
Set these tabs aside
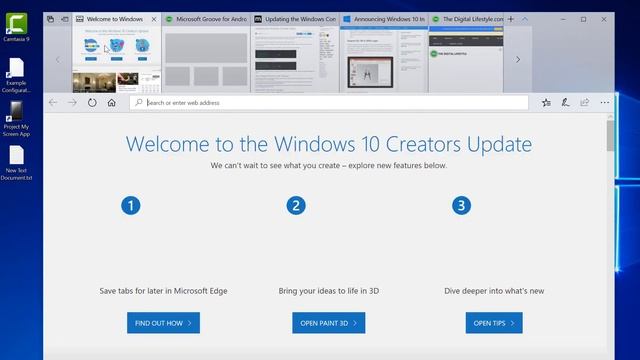(64, 19)
